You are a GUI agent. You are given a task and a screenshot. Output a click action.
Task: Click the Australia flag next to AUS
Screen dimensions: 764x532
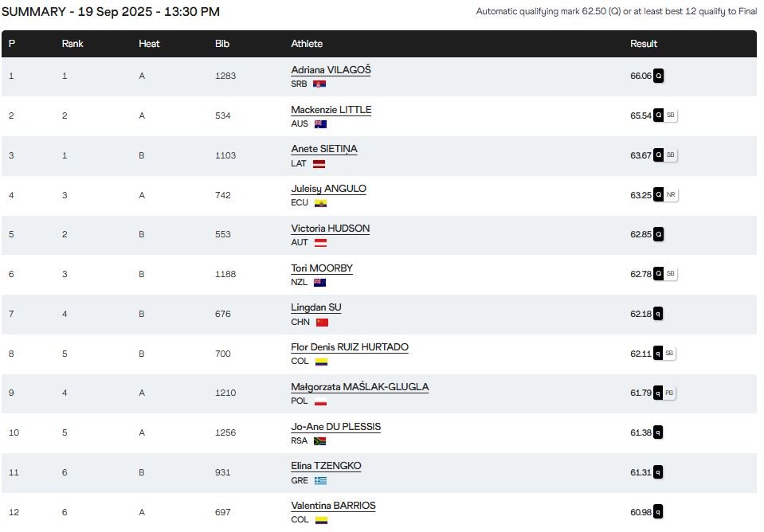click(320, 123)
